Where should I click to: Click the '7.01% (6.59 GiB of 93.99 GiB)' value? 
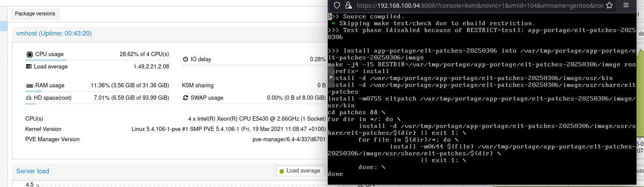tap(131, 98)
